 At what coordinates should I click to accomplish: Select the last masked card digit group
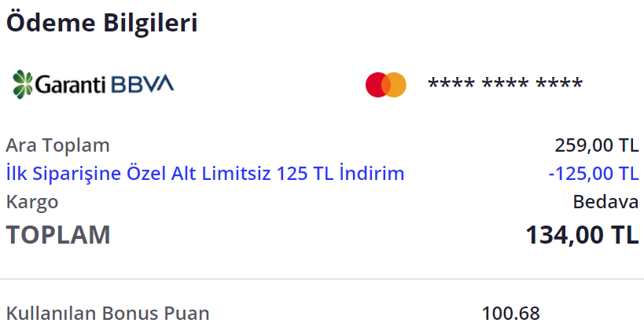tap(558, 85)
